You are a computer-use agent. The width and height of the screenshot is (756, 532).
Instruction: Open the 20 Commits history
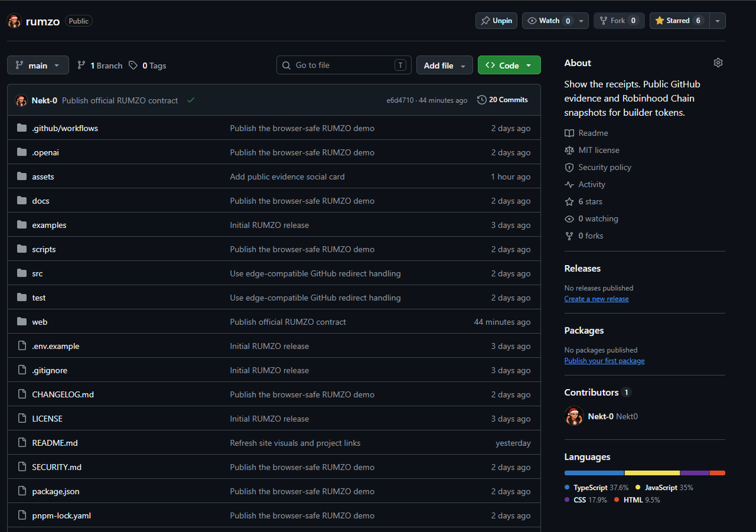(503, 100)
